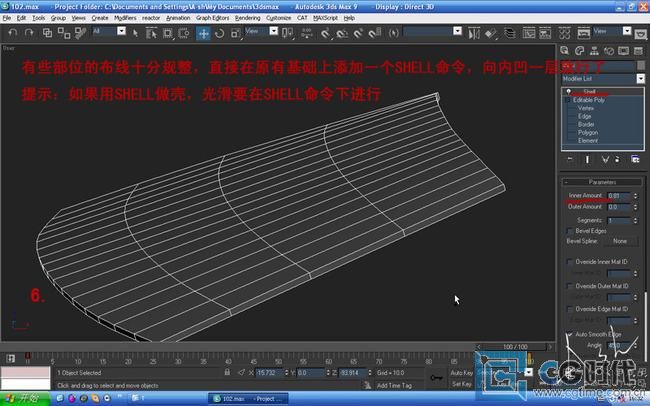Enable Override Edge Mat ID
Screen dimensions: 650x406
570,309
